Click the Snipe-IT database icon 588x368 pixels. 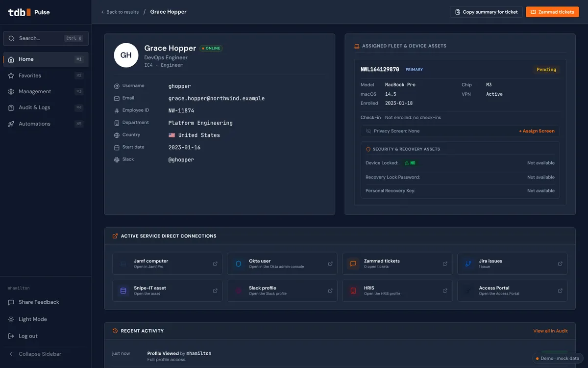click(123, 290)
